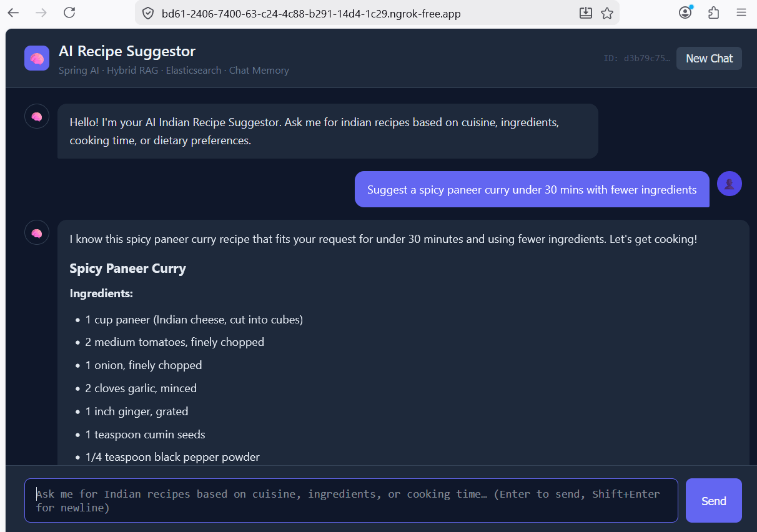The width and height of the screenshot is (757, 532).
Task: Click the AI Recipe Suggestor brain logo
Action: coord(37,58)
